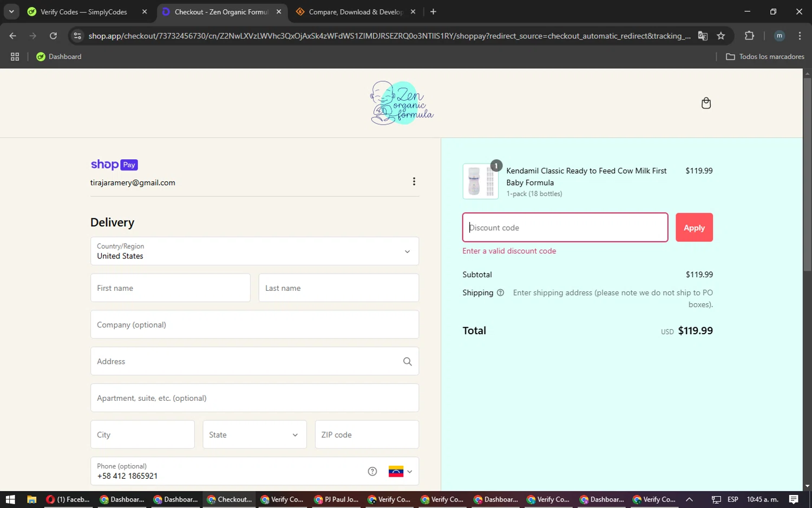Close the Checkout tab
The width and height of the screenshot is (812, 508).
279,11
